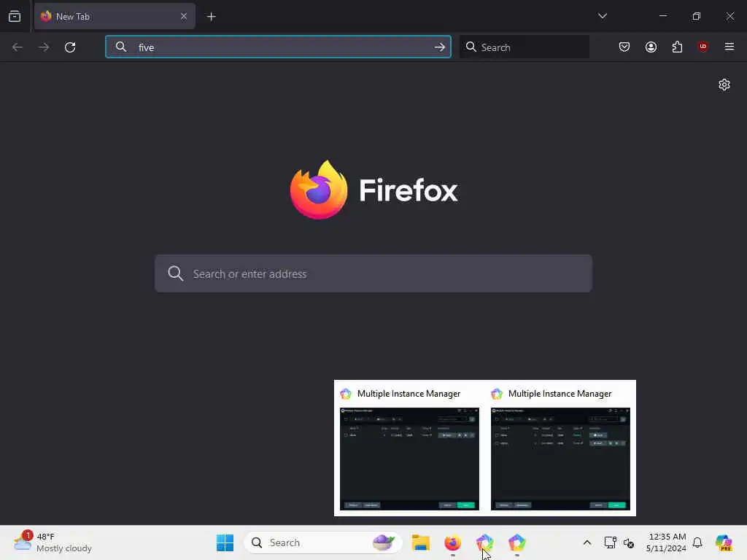Open Firefox View recent browsing icon
Screen dimensions: 747x560
point(15,16)
